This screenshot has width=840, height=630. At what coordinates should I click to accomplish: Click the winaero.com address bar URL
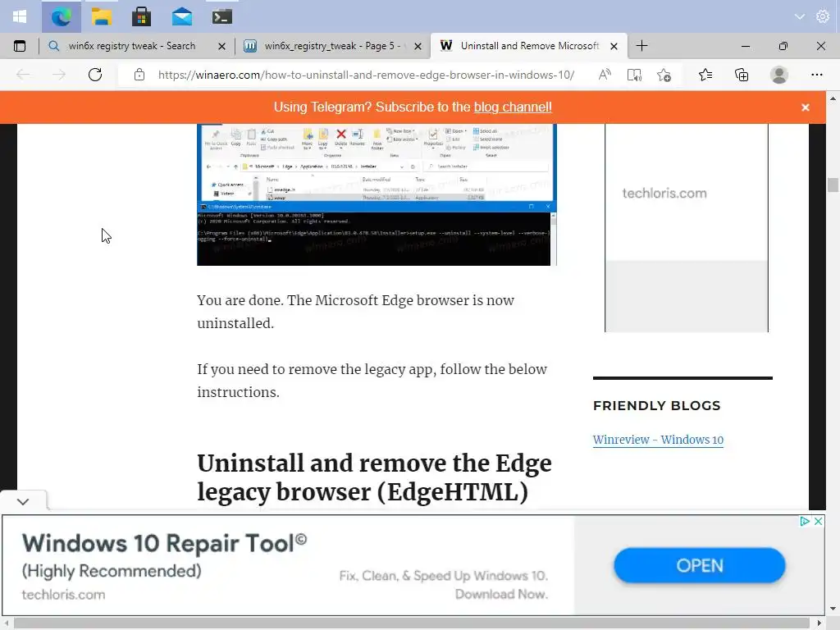point(366,75)
